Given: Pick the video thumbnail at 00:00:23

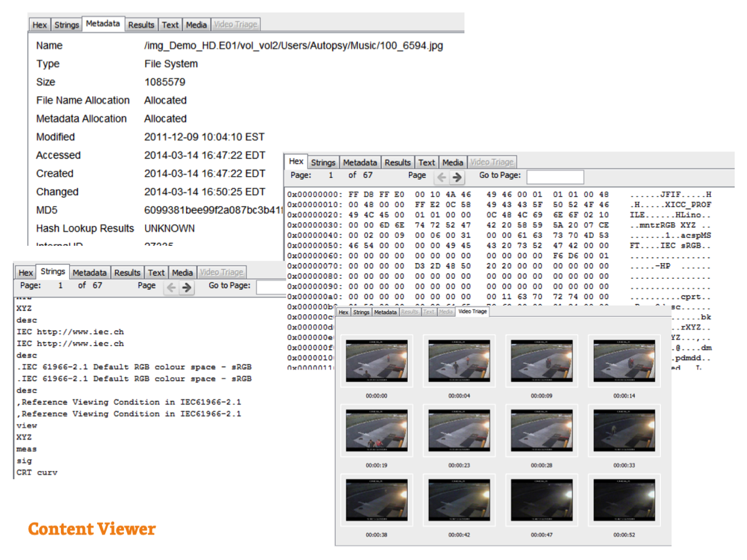Looking at the screenshot, I should pyautogui.click(x=459, y=431).
